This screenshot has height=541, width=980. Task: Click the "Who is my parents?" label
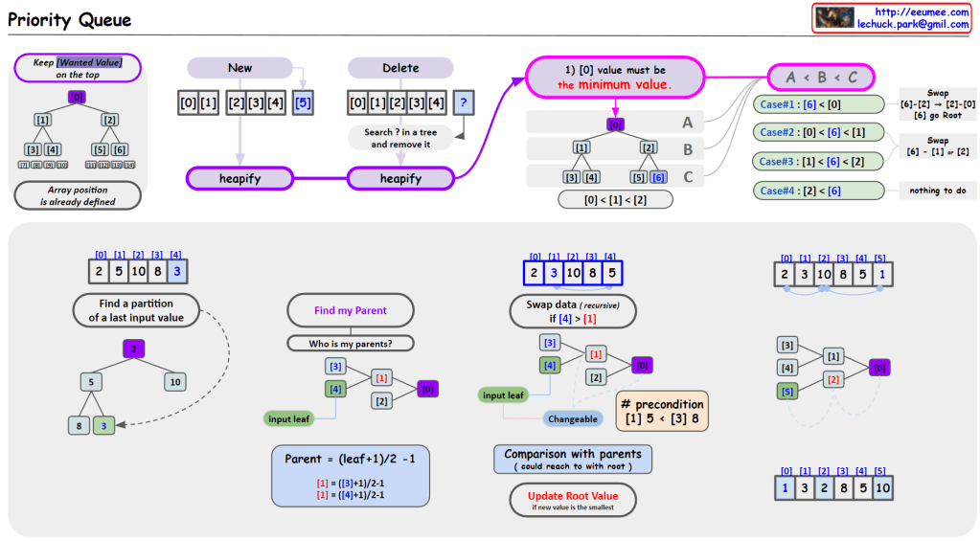point(351,343)
